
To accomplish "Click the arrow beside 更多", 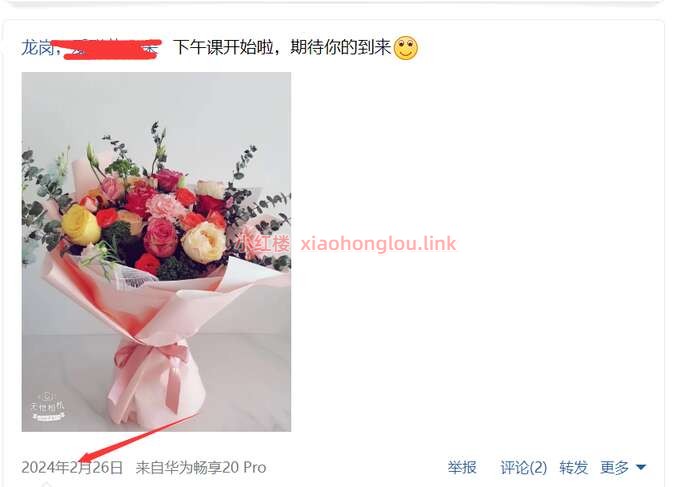I will click(641, 467).
